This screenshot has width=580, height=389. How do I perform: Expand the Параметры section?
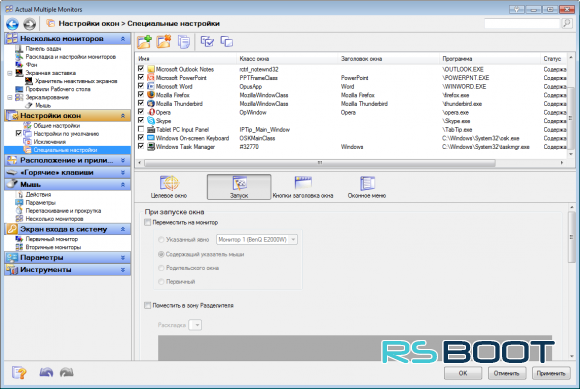(123, 258)
